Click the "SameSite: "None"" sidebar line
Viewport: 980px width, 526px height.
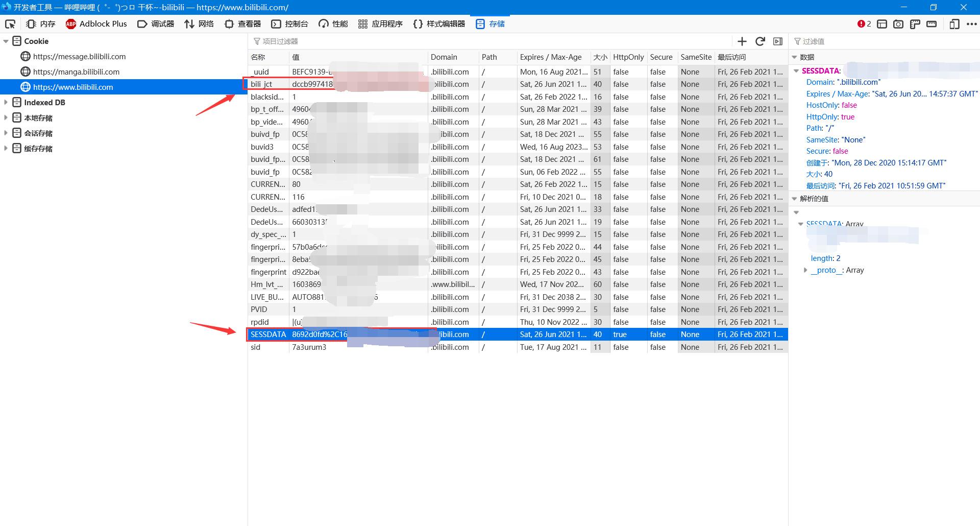click(836, 140)
